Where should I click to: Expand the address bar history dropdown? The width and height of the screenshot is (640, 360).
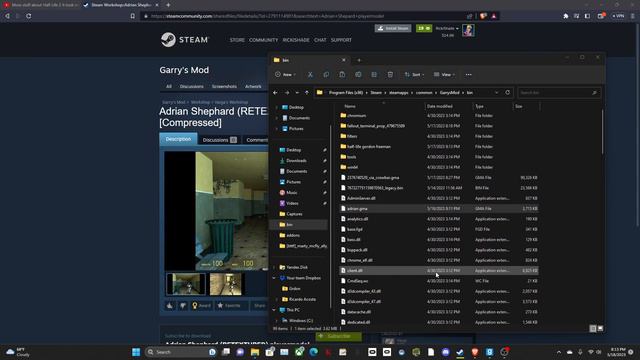coord(496,93)
